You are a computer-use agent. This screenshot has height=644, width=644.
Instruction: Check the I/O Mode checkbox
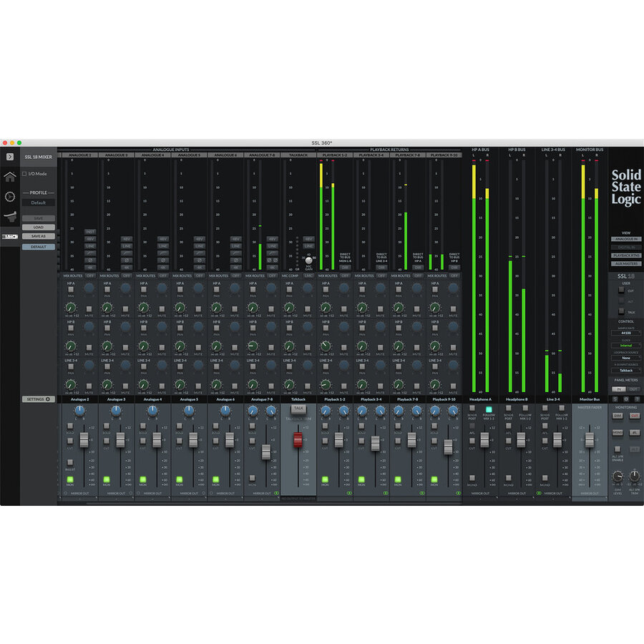tap(24, 173)
